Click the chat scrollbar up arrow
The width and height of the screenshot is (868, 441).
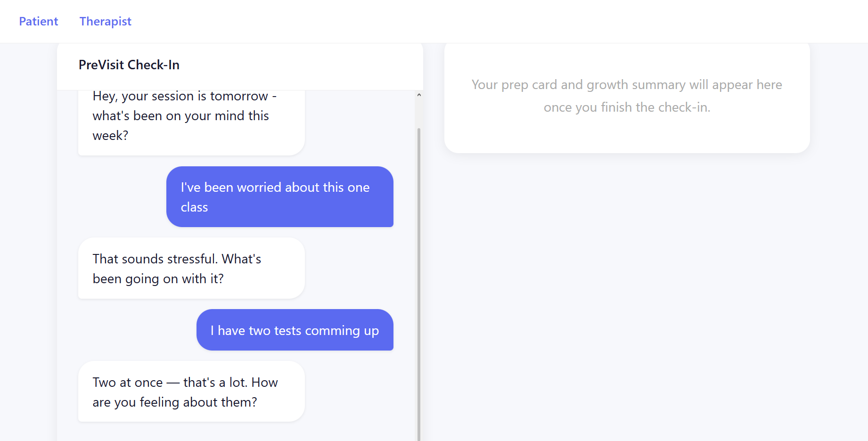[x=419, y=95]
